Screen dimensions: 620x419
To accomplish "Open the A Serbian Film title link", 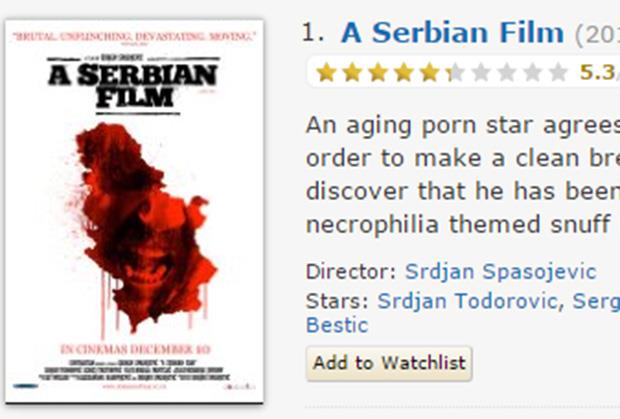I will click(x=452, y=33).
